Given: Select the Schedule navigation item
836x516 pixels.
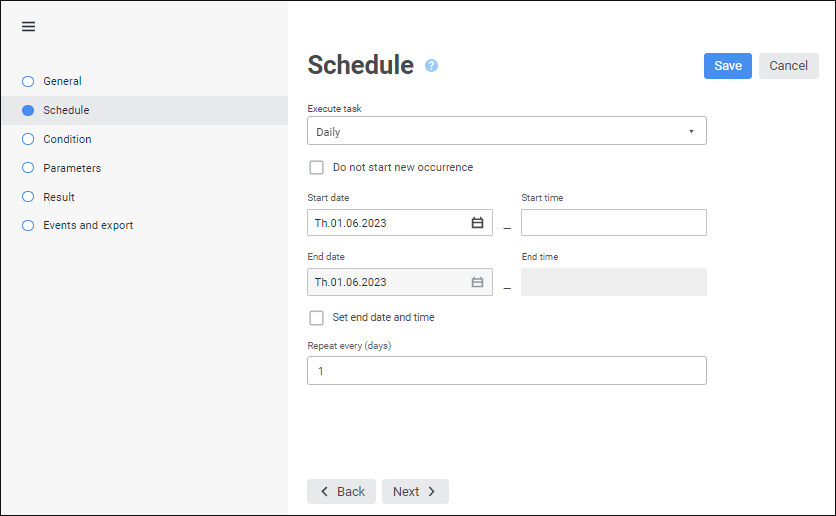Looking at the screenshot, I should [x=66, y=110].
